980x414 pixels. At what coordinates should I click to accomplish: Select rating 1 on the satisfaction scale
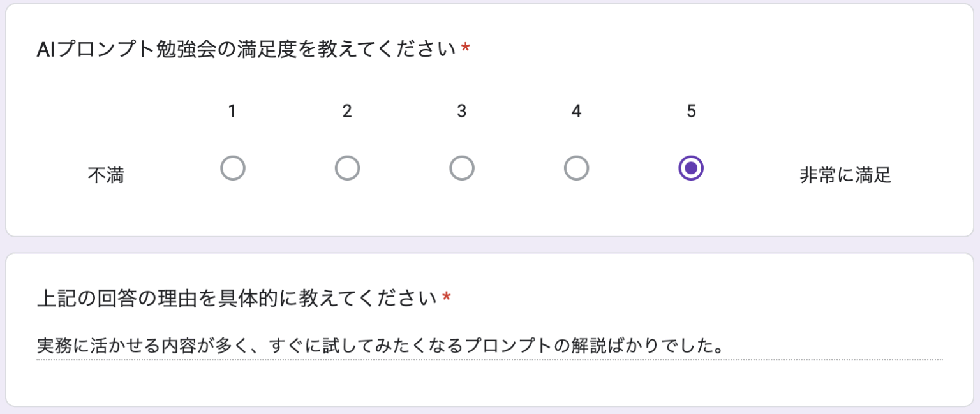pyautogui.click(x=232, y=168)
